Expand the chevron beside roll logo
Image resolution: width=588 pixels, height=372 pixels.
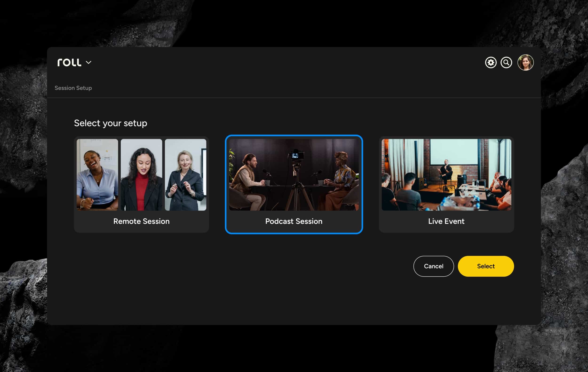(89, 63)
